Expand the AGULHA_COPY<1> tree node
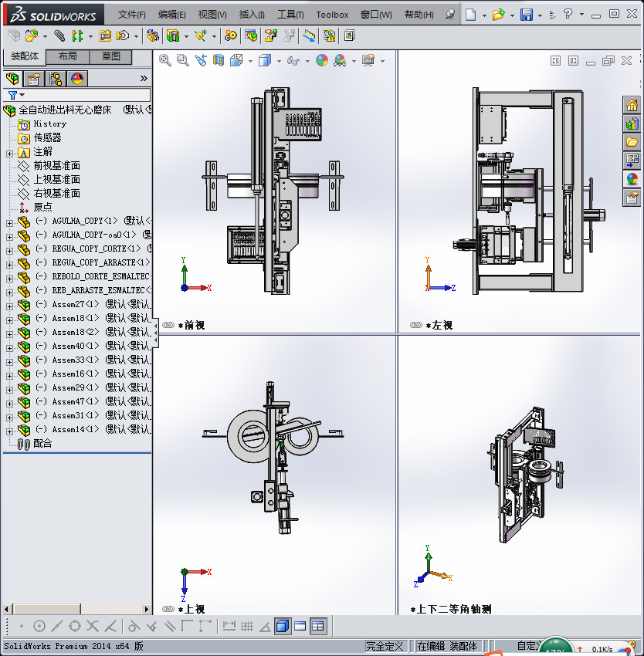 [x=9, y=223]
